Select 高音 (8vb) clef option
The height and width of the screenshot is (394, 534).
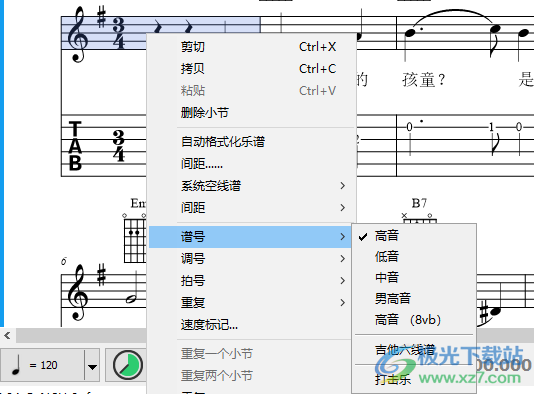(414, 320)
